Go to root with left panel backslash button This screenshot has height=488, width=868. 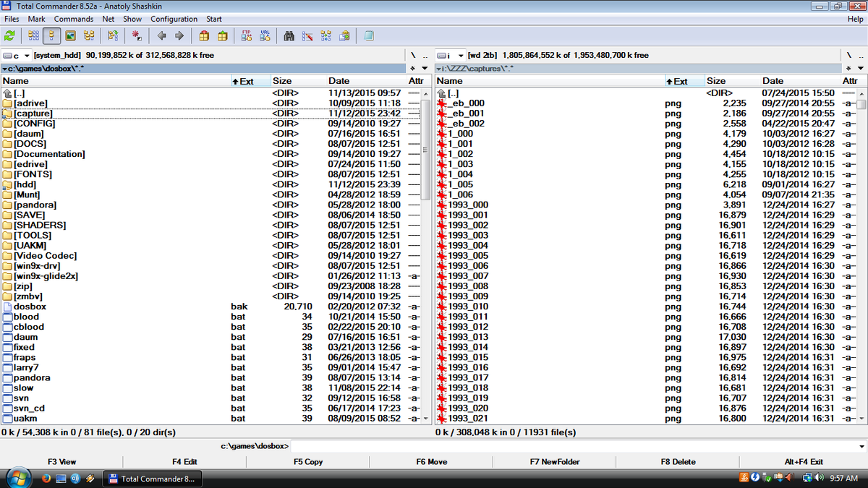click(413, 56)
